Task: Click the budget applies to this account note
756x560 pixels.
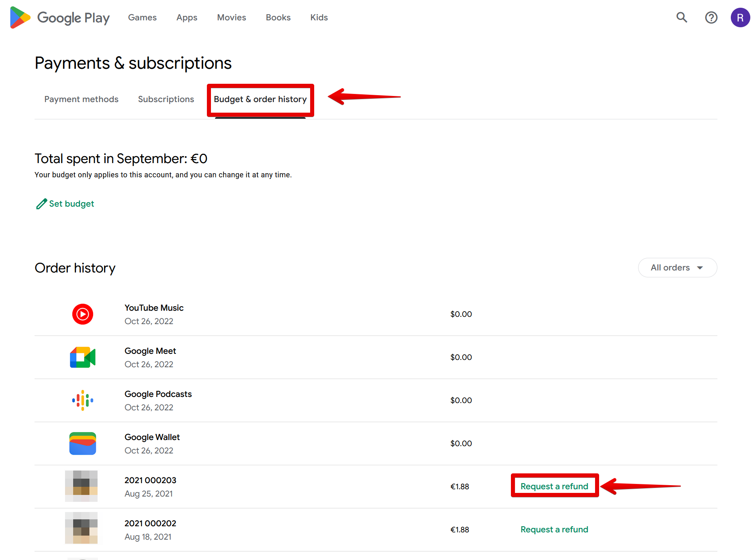Action: 163,175
